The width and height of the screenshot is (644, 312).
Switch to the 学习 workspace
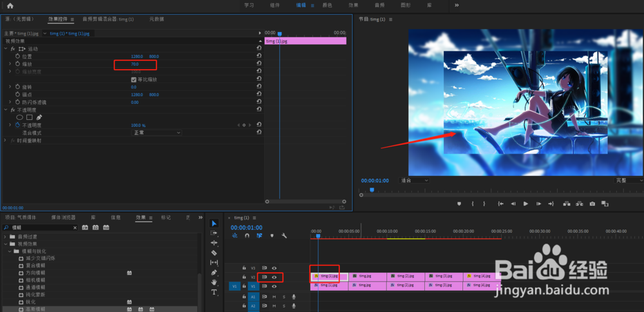point(249,5)
